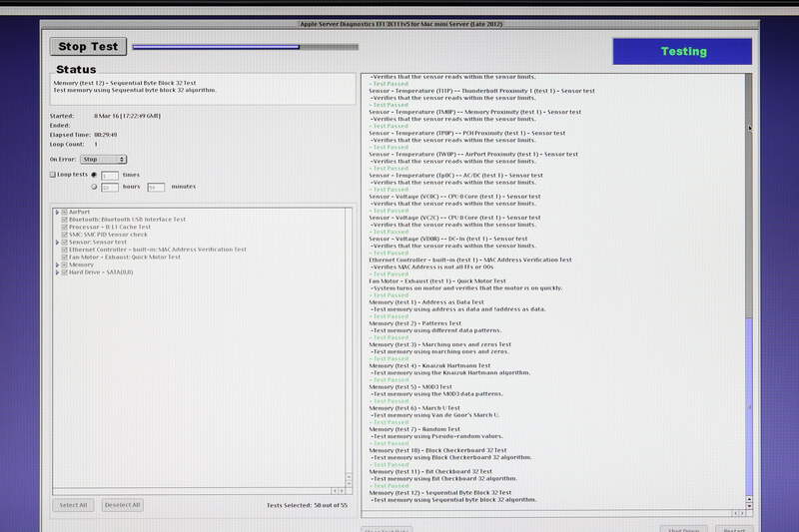Expand the Sensor test group
Image resolution: width=799 pixels, height=532 pixels.
57,242
